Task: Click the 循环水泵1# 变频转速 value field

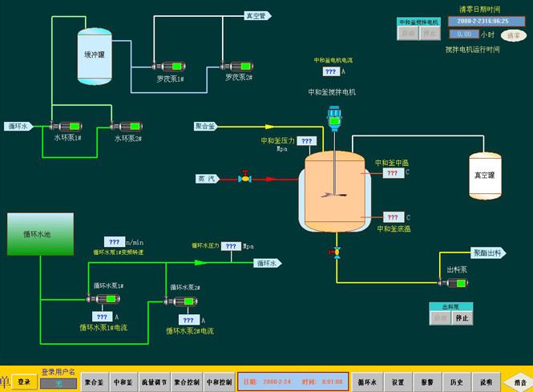Action: pos(114,242)
